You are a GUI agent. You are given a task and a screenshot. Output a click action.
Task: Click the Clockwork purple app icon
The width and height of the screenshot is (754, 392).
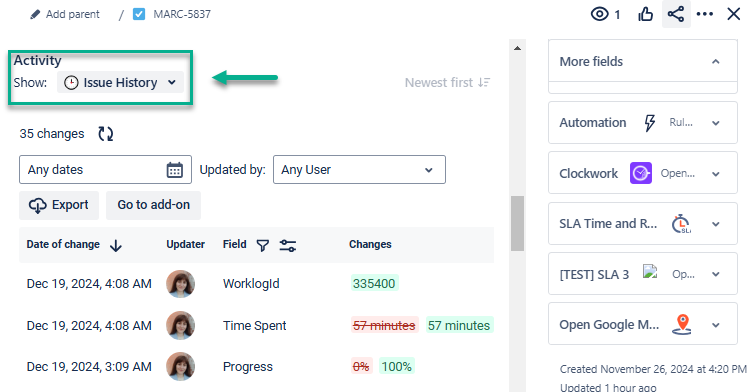click(641, 173)
